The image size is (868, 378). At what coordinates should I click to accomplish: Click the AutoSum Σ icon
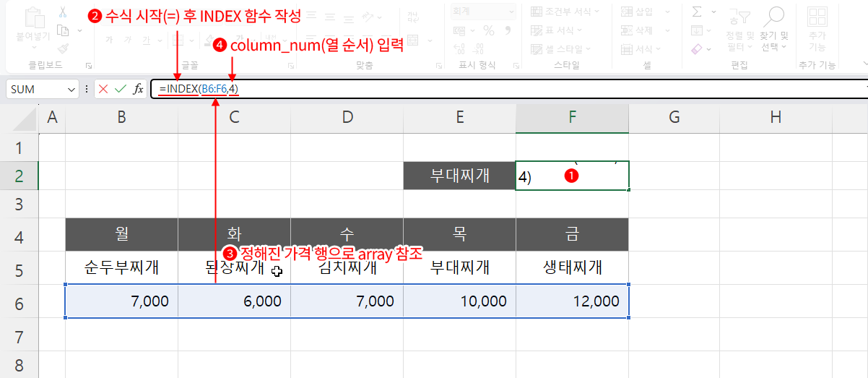coord(697,12)
